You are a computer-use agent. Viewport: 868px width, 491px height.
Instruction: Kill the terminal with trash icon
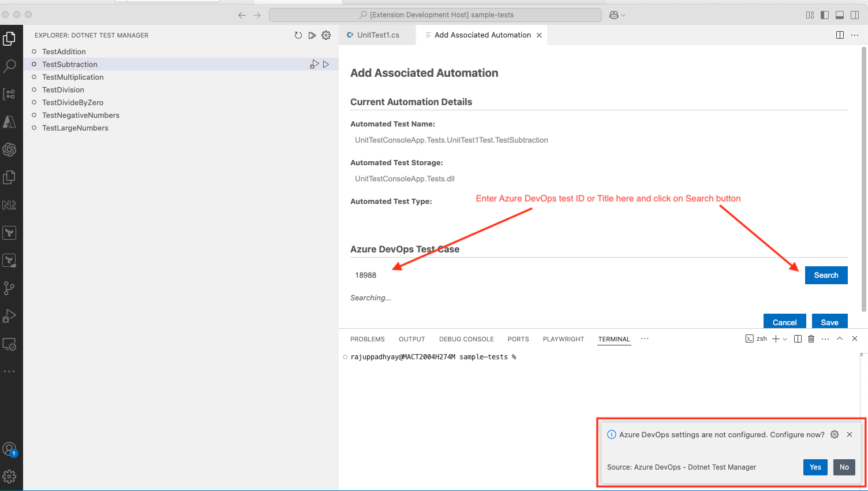[811, 339]
